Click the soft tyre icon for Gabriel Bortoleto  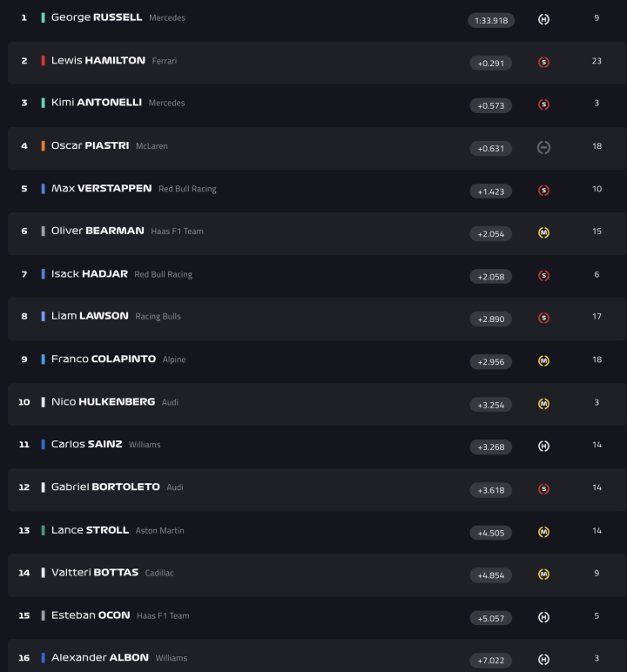(543, 488)
